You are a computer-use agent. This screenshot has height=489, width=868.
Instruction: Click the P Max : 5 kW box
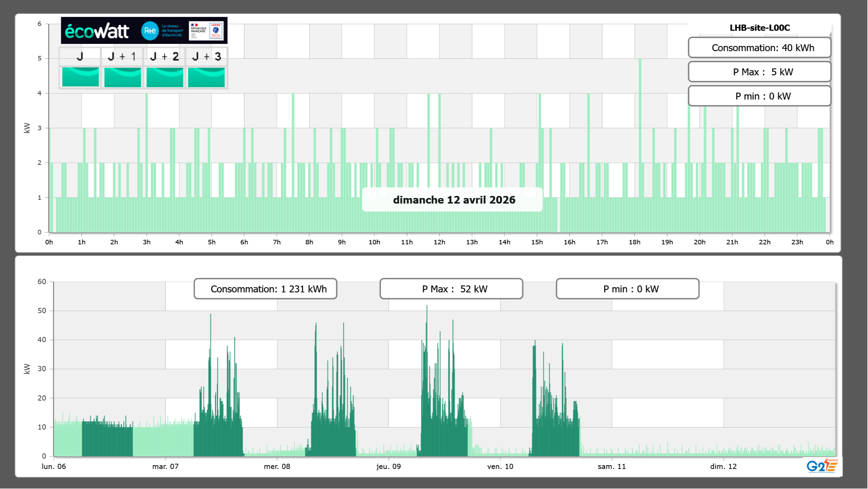point(759,72)
